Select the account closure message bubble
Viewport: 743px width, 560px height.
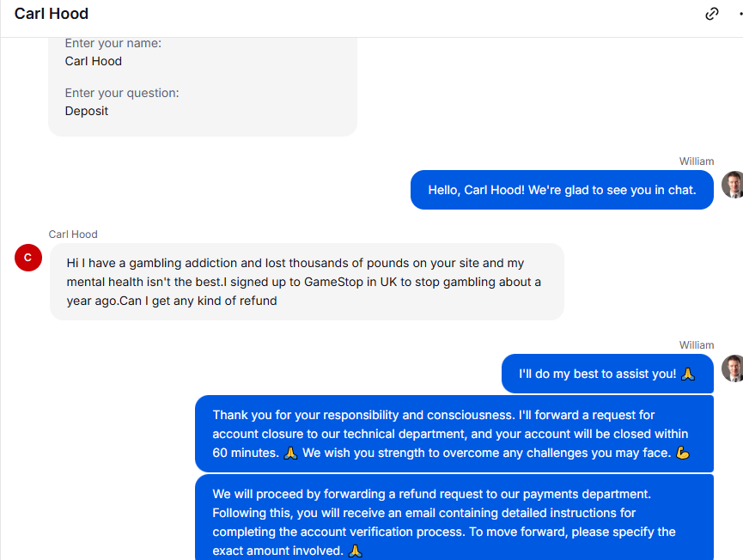[x=454, y=434]
